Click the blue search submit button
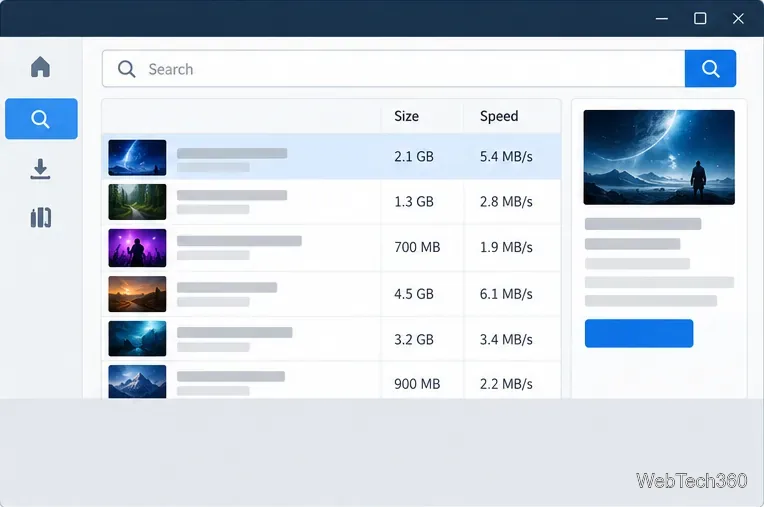The height and width of the screenshot is (507, 764). pos(710,69)
